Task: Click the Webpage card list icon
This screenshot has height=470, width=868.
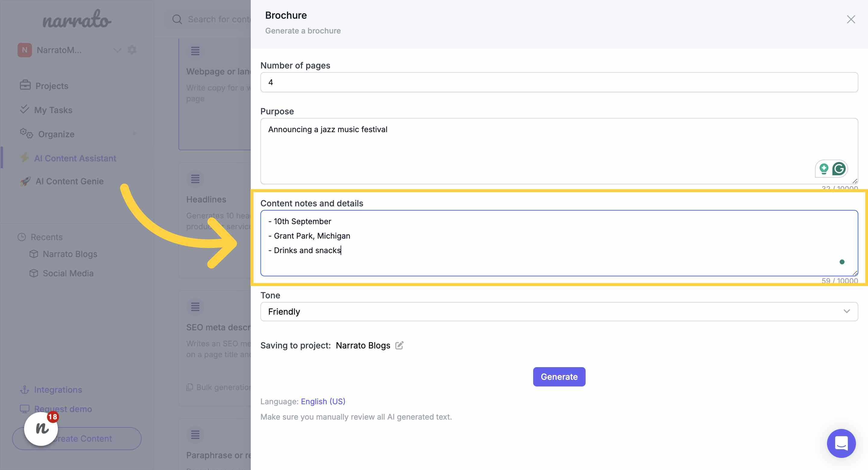Action: pos(195,51)
